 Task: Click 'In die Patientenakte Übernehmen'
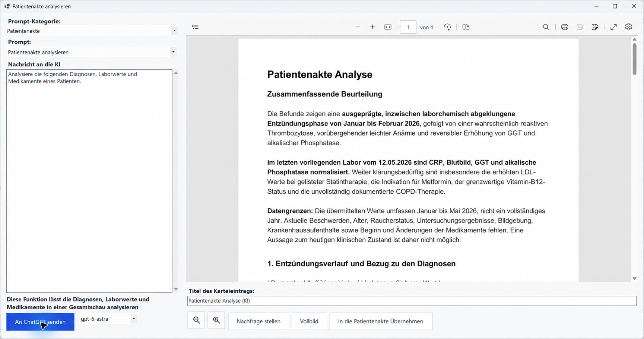[x=381, y=321]
